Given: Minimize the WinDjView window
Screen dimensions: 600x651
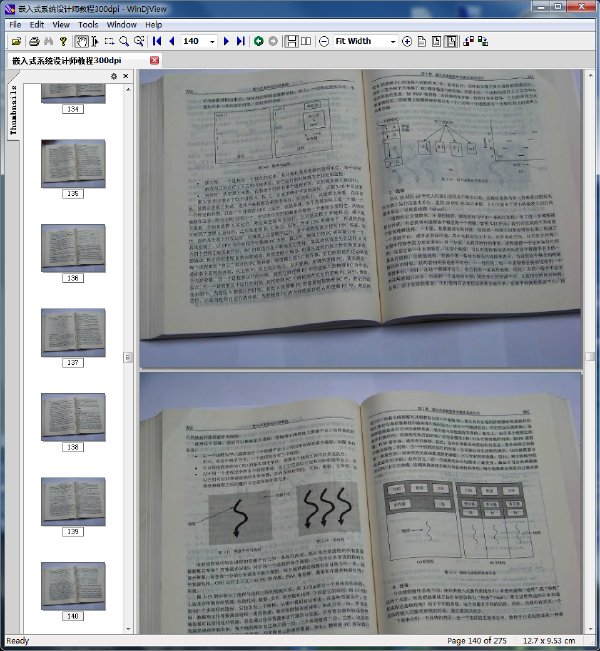Looking at the screenshot, I should point(541,7).
